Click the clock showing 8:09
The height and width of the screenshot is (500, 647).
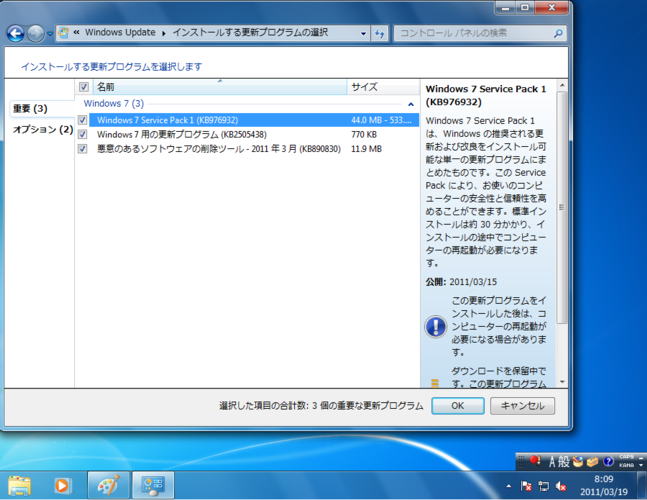[x=604, y=486]
